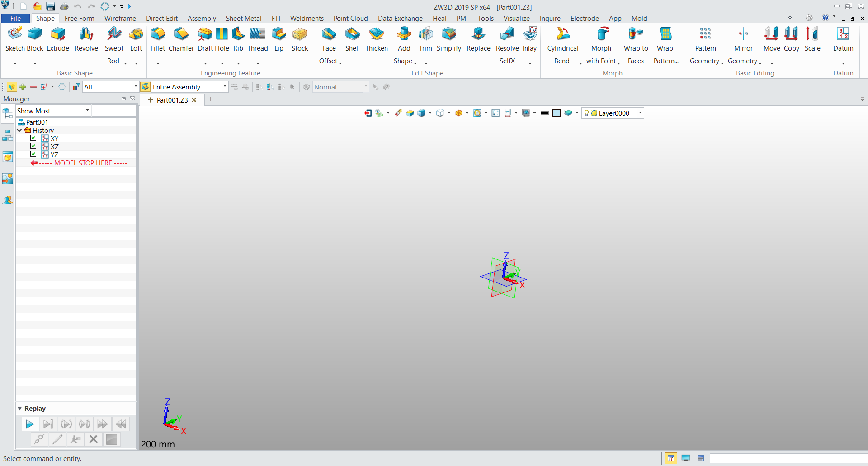Select the Revolve tool

86,38
